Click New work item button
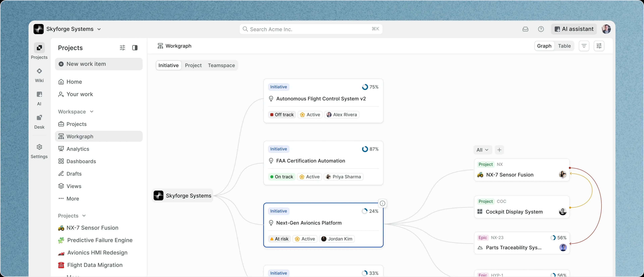The height and width of the screenshot is (277, 644). tap(99, 64)
